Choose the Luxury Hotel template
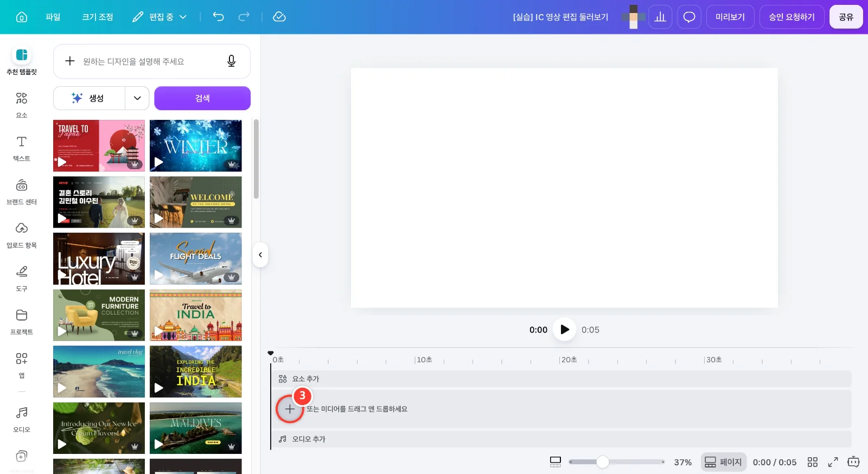868x474 pixels. (x=99, y=259)
